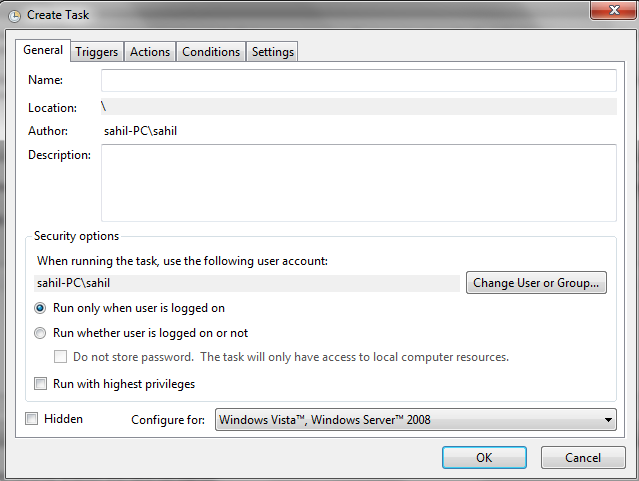Close the Create Task dialog
This screenshot has height=481, width=639.
click(x=613, y=10)
